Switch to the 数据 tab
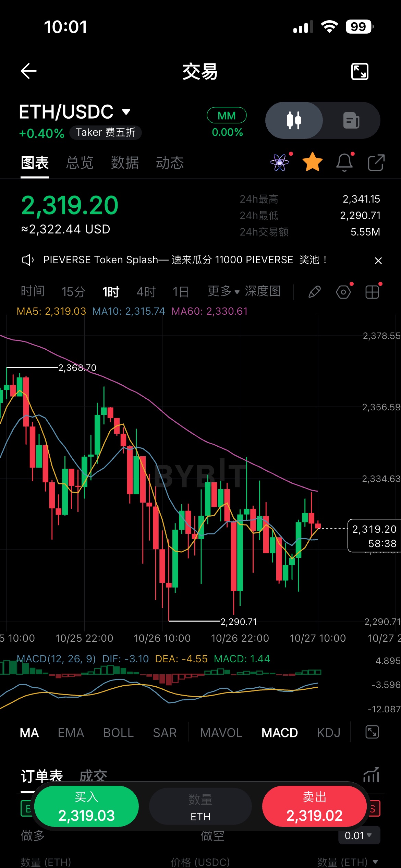Viewport: 401px width, 868px height. (x=125, y=162)
